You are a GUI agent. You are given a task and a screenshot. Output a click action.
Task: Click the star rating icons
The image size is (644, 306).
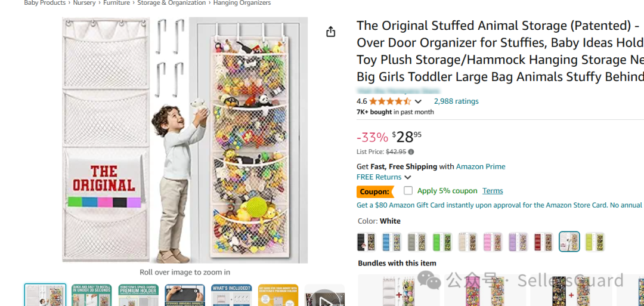(390, 101)
